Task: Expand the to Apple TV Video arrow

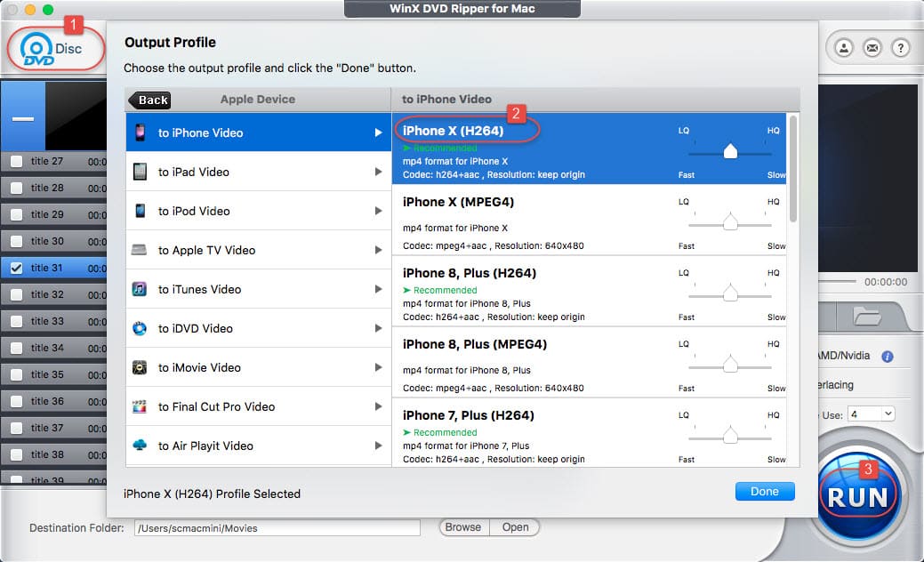Action: 378,250
